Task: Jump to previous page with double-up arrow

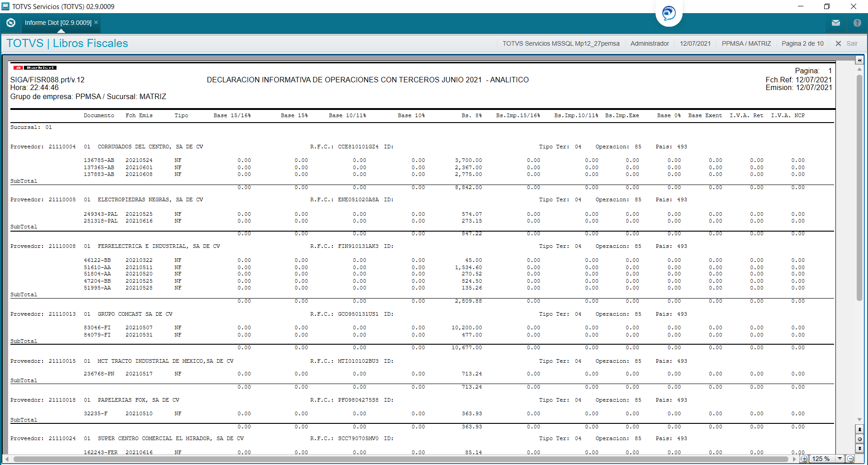Action: 859,429
